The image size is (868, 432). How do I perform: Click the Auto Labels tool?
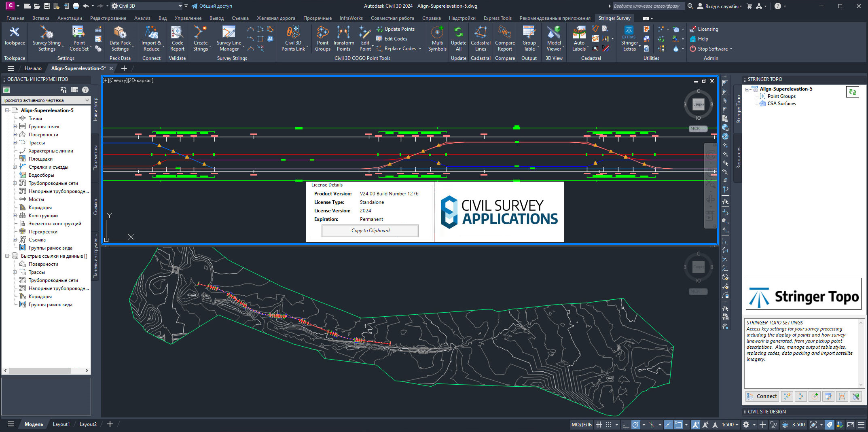point(579,38)
